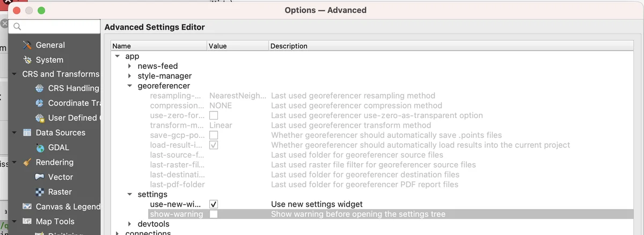The height and width of the screenshot is (235, 644).
Task: Open CRS Handling globe icon
Action: tap(40, 89)
